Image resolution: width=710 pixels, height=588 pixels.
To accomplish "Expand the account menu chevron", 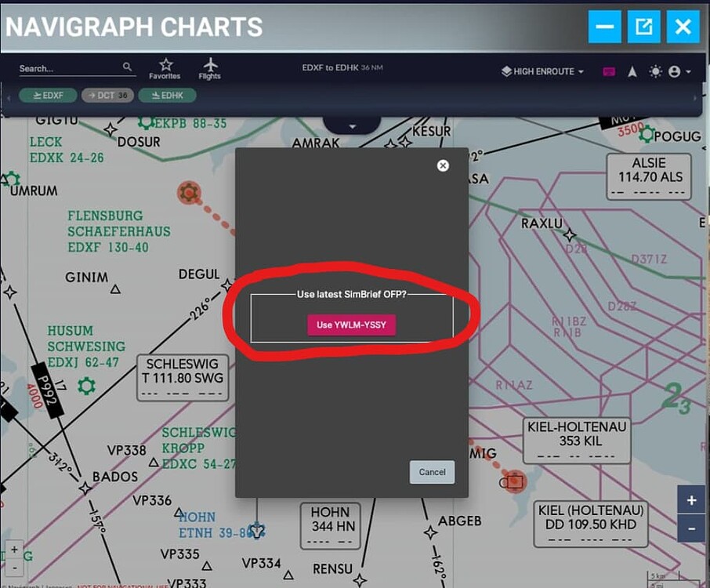I will (687, 71).
